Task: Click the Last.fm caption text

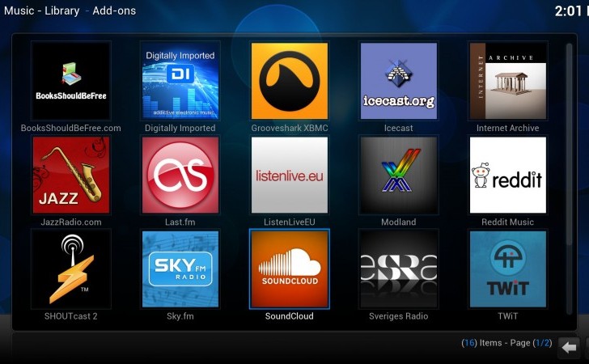Action: [180, 222]
